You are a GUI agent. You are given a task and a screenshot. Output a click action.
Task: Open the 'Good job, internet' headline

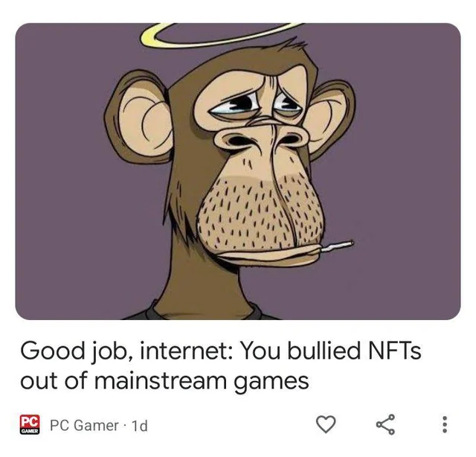click(221, 365)
